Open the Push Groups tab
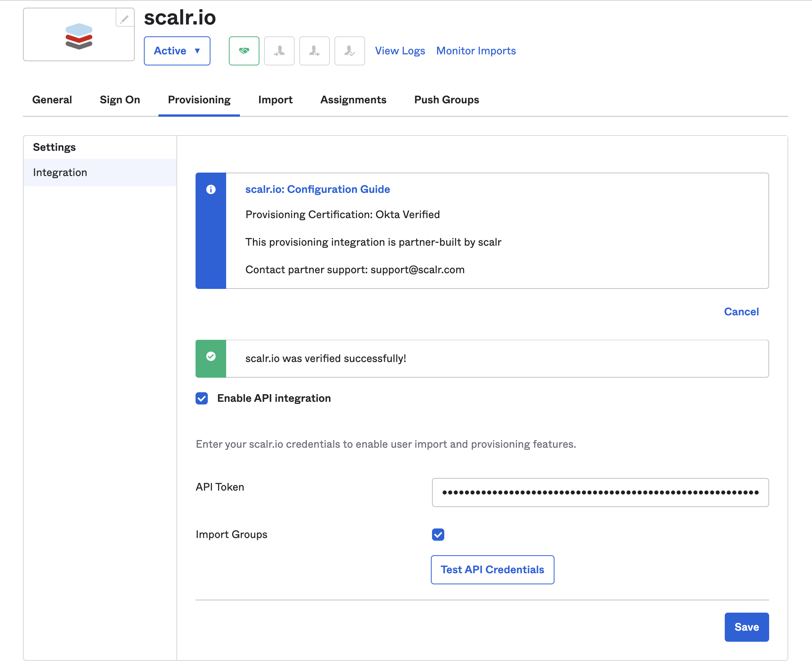The height and width of the screenshot is (662, 812). [x=447, y=100]
